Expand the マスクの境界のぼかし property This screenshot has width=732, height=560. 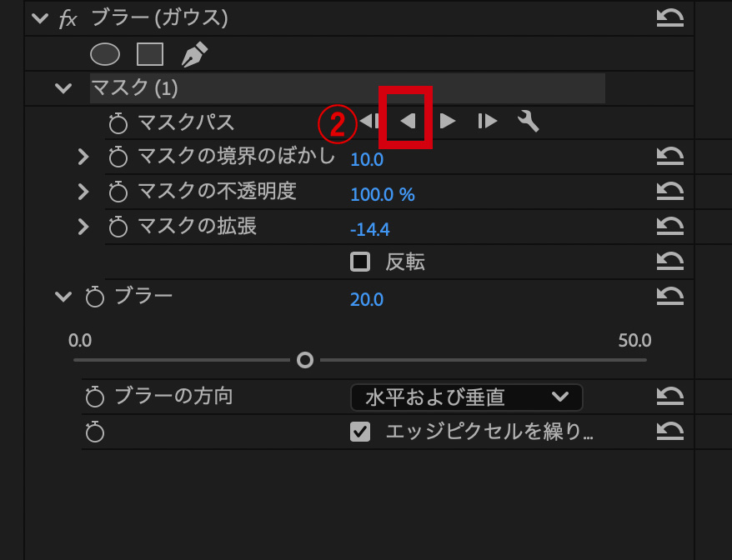coord(83,156)
